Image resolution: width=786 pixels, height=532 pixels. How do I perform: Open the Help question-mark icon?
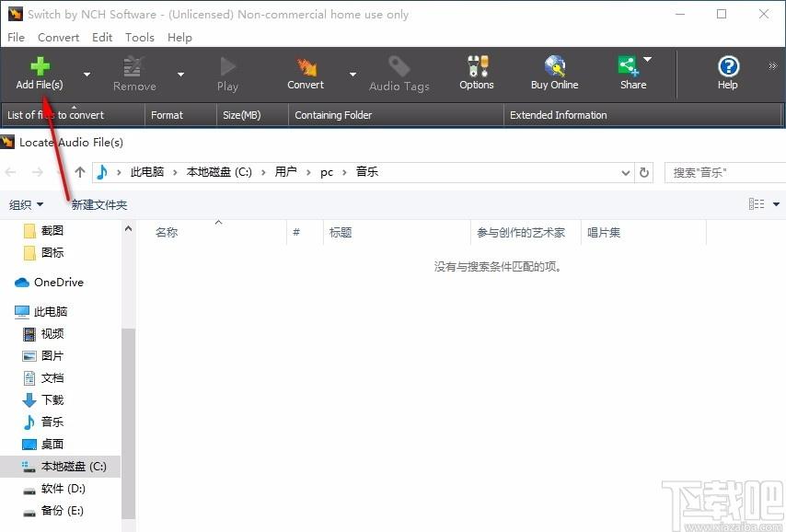728,66
